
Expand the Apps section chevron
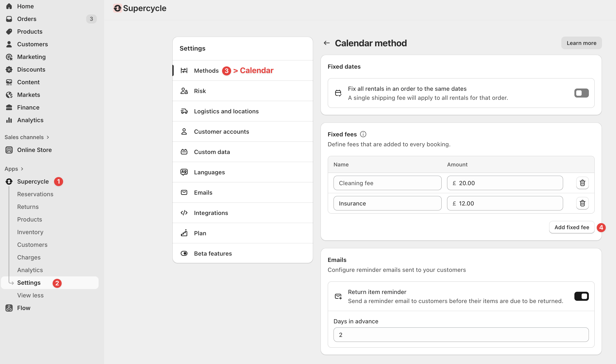pyautogui.click(x=22, y=169)
